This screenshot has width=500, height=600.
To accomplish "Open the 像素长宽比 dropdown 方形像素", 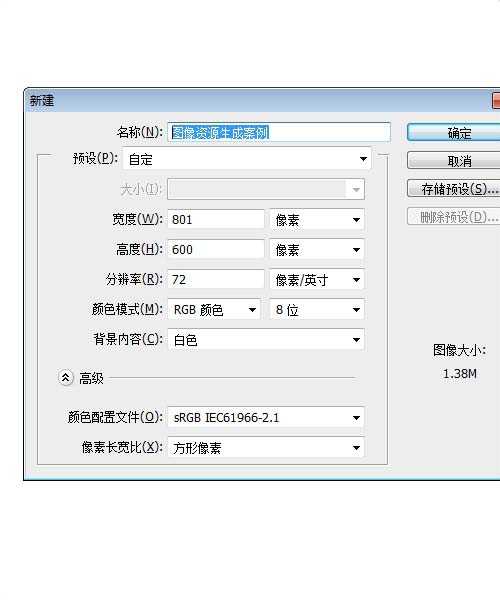I will coord(266,447).
